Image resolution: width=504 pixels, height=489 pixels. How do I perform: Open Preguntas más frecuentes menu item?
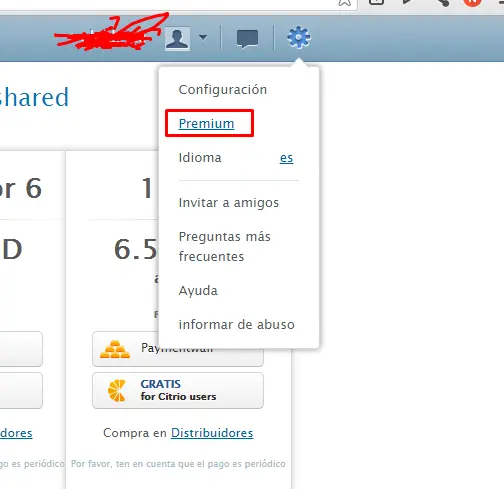click(225, 246)
